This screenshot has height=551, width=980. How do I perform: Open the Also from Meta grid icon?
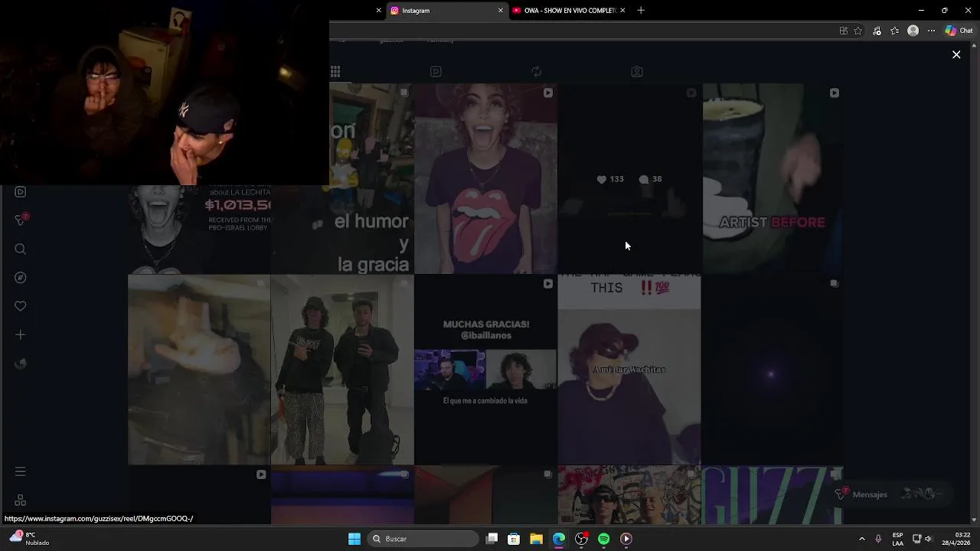(x=21, y=500)
